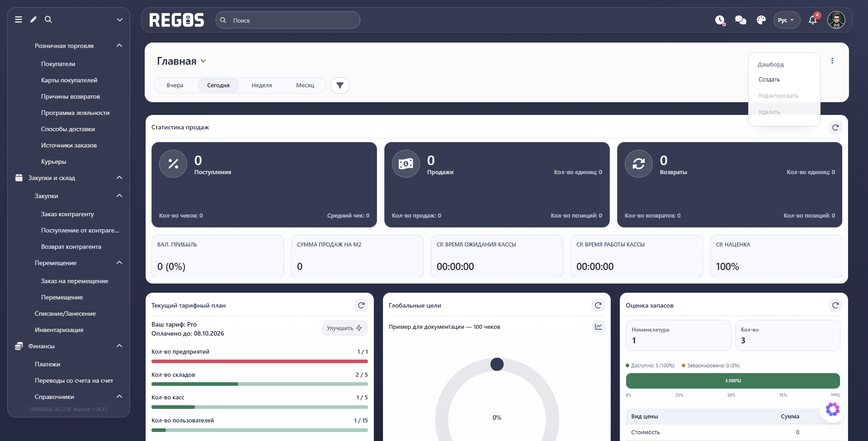Open the sidebar search magnifier icon
Viewport: 868px width, 441px height.
(48, 19)
